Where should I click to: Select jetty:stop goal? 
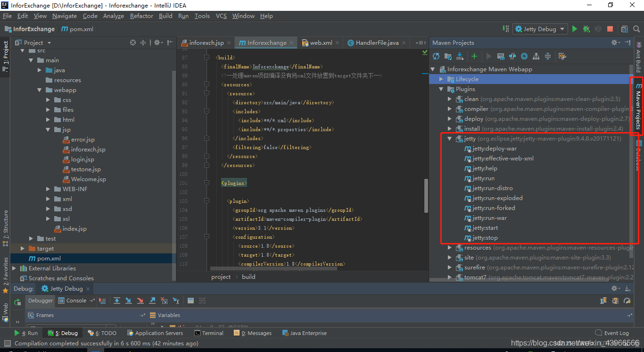pos(485,238)
